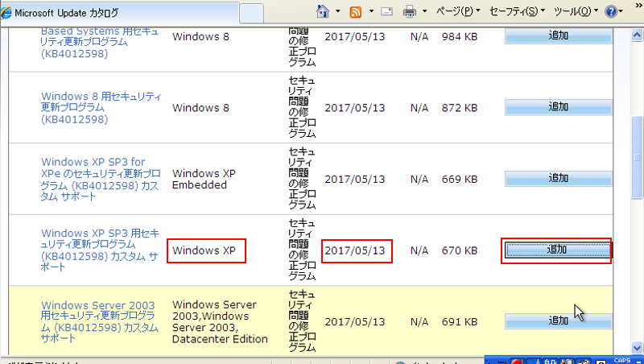Open the Windows 8 用セキュリティ更新プログラム link
The height and width of the screenshot is (364, 644).
click(101, 108)
